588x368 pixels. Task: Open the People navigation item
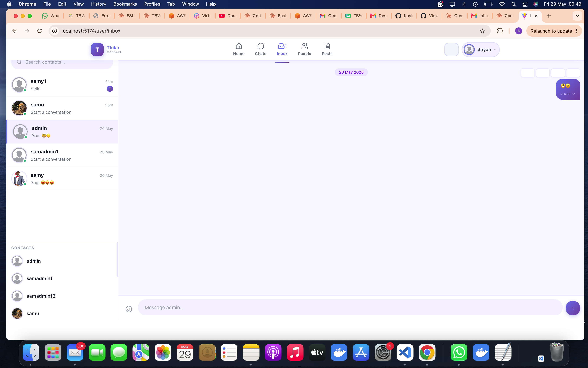coord(304,49)
